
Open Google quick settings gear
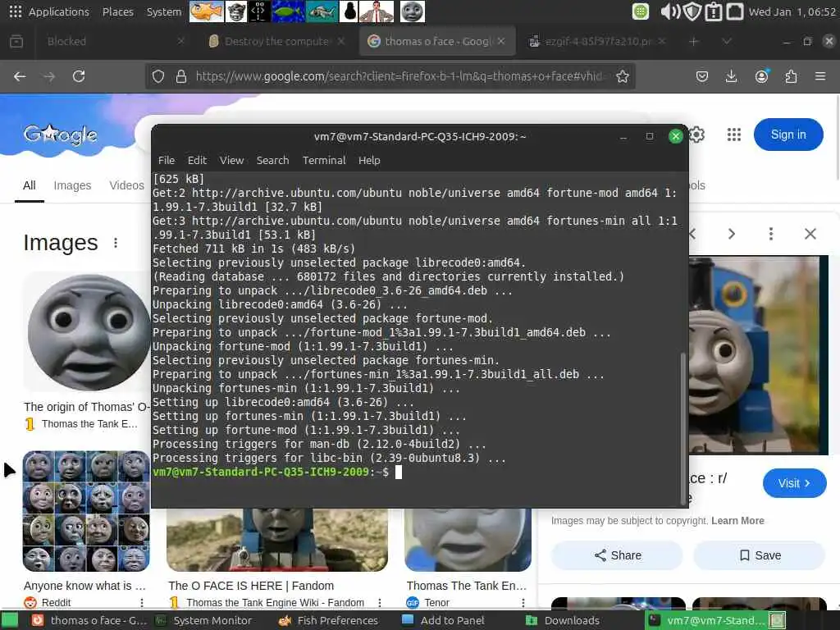coord(697,135)
